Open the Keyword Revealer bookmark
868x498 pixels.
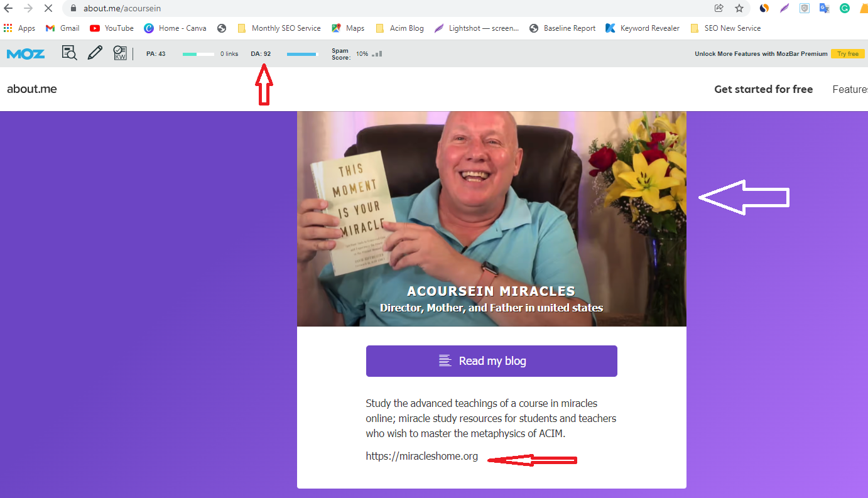[643, 28]
